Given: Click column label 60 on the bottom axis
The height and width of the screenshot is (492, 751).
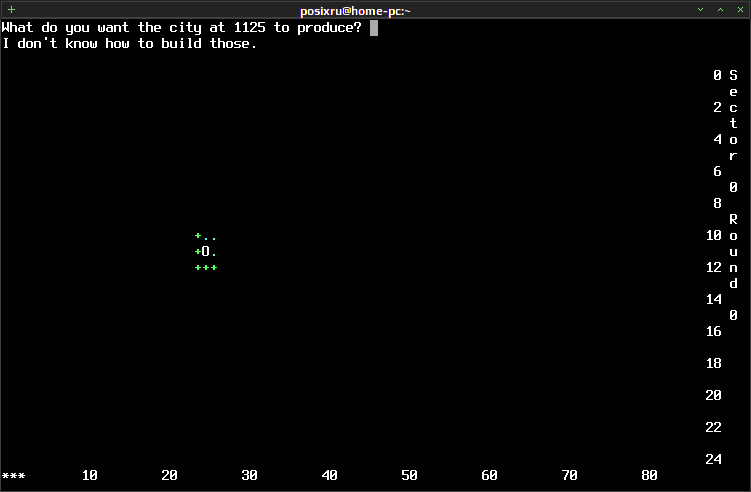Looking at the screenshot, I should coord(489,475).
